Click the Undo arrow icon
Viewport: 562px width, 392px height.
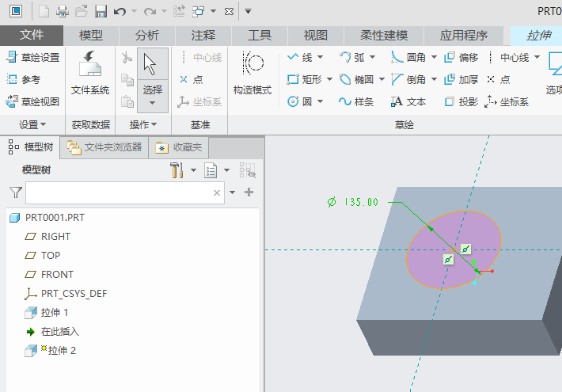tap(120, 11)
